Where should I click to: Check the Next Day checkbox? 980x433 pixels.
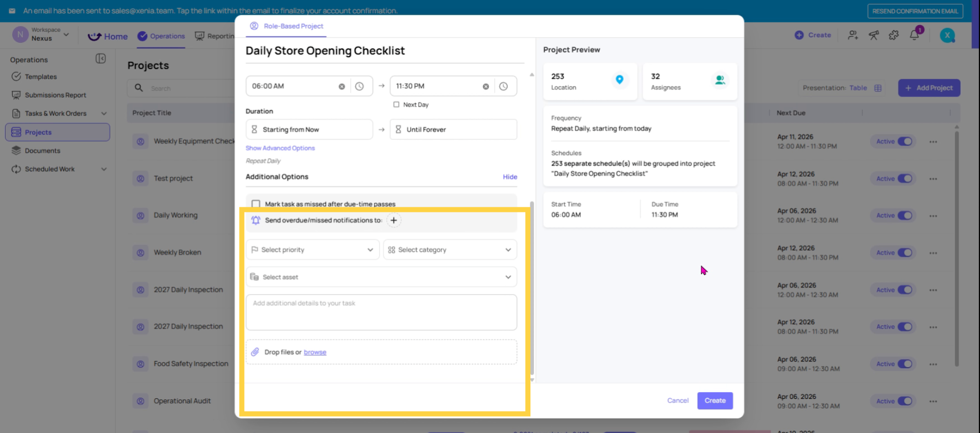point(396,105)
